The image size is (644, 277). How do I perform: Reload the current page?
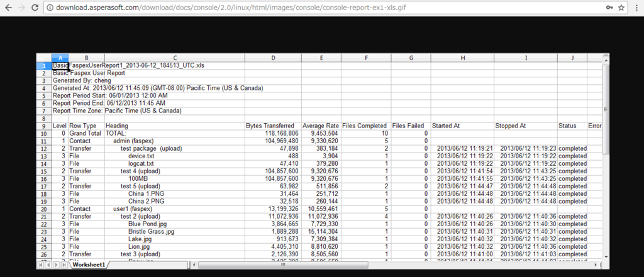click(x=35, y=8)
